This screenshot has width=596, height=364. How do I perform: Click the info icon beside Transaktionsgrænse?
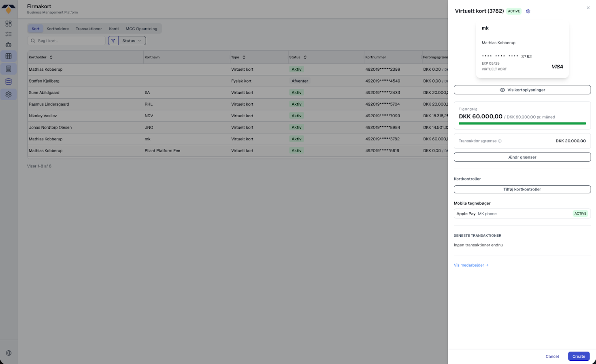coord(500,141)
